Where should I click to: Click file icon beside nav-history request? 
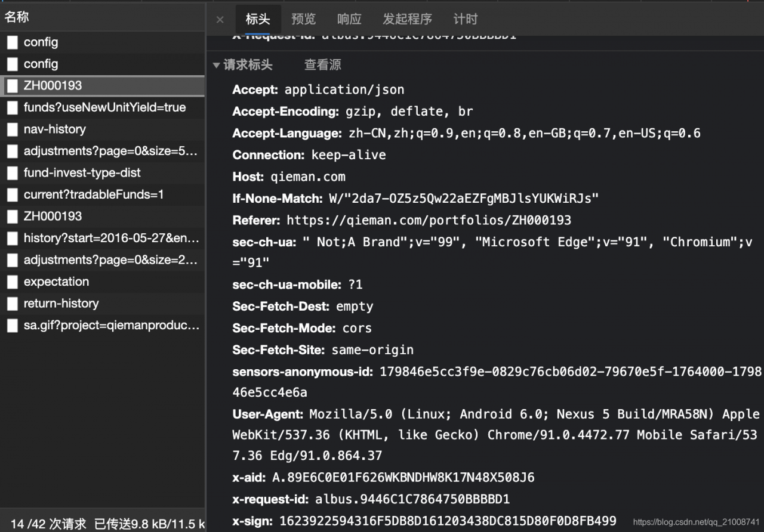pyautogui.click(x=13, y=129)
